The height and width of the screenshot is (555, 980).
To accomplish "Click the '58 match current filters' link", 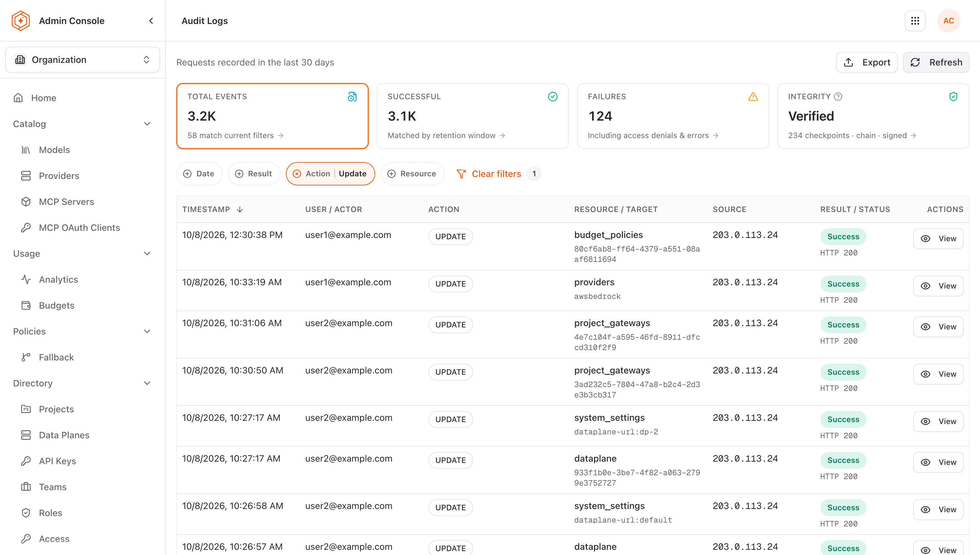I will [235, 135].
